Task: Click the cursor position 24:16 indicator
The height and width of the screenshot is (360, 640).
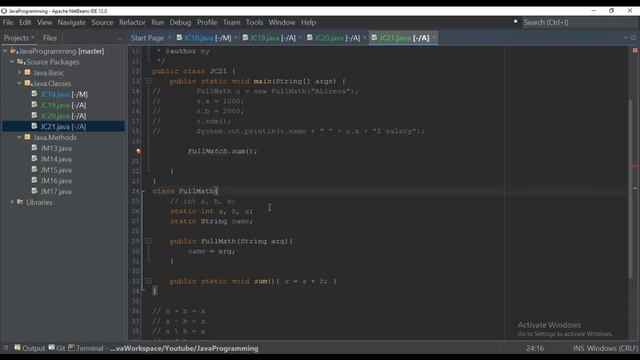Action: (535, 349)
